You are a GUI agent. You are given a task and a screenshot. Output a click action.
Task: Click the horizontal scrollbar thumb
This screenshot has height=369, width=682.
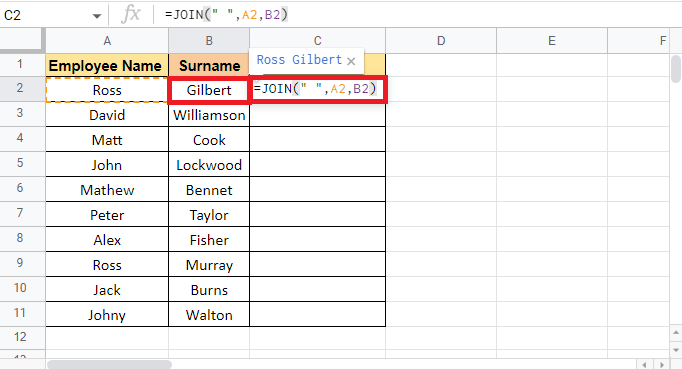click(109, 364)
